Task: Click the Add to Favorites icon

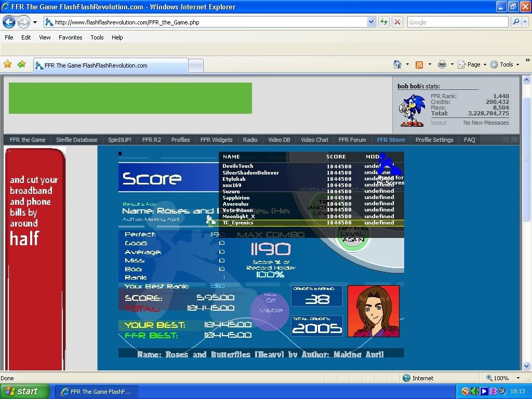Action: click(21, 64)
